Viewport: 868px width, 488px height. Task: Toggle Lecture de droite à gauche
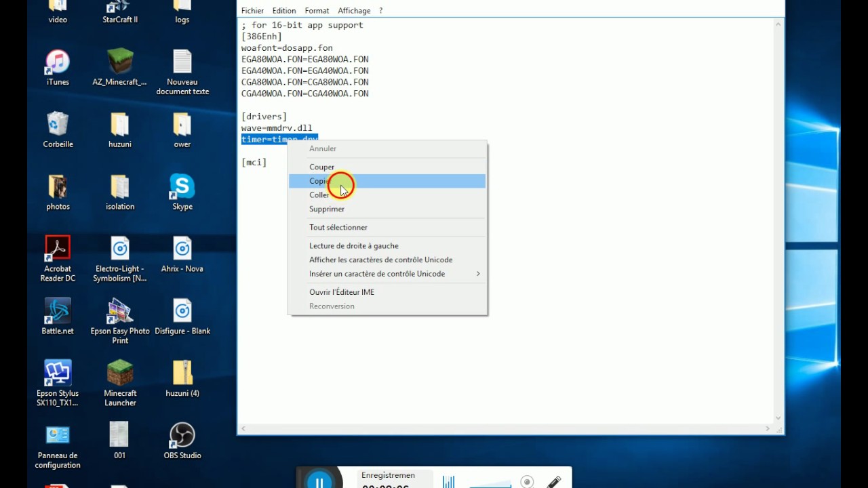(x=387, y=245)
